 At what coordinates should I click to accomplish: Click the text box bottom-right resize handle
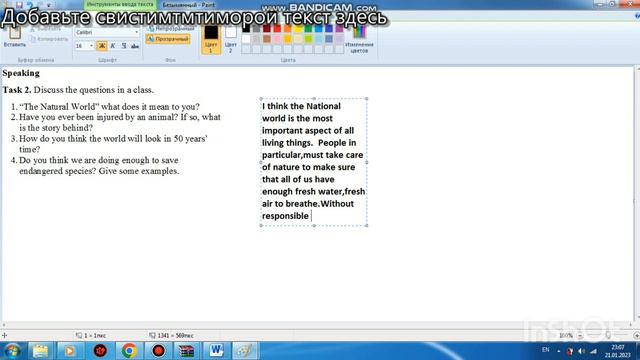point(367,225)
